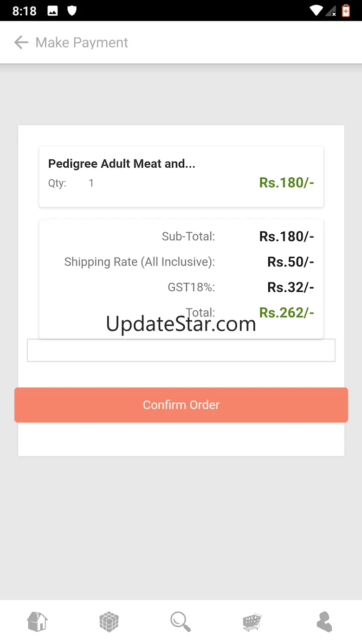Image resolution: width=362 pixels, height=644 pixels.
Task: Tap the Make Payment title
Action: pyautogui.click(x=82, y=43)
